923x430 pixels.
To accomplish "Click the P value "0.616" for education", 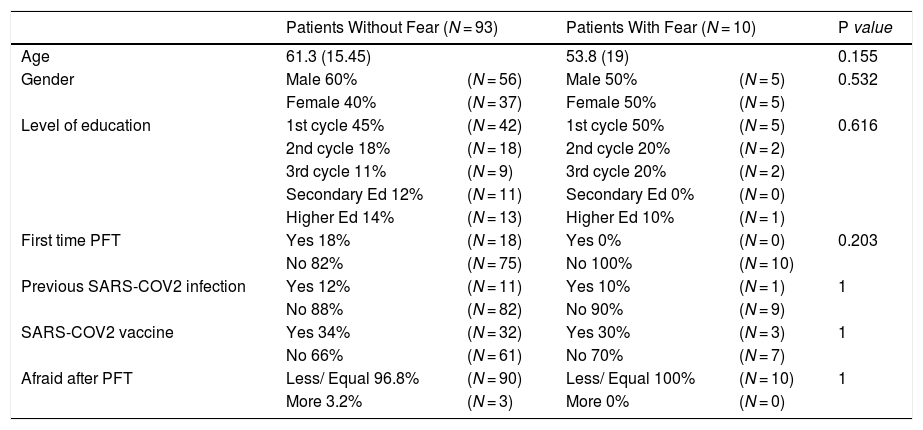I will (x=858, y=125).
